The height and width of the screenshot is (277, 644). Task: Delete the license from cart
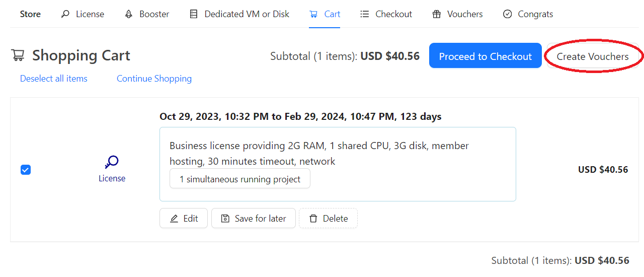point(328,218)
